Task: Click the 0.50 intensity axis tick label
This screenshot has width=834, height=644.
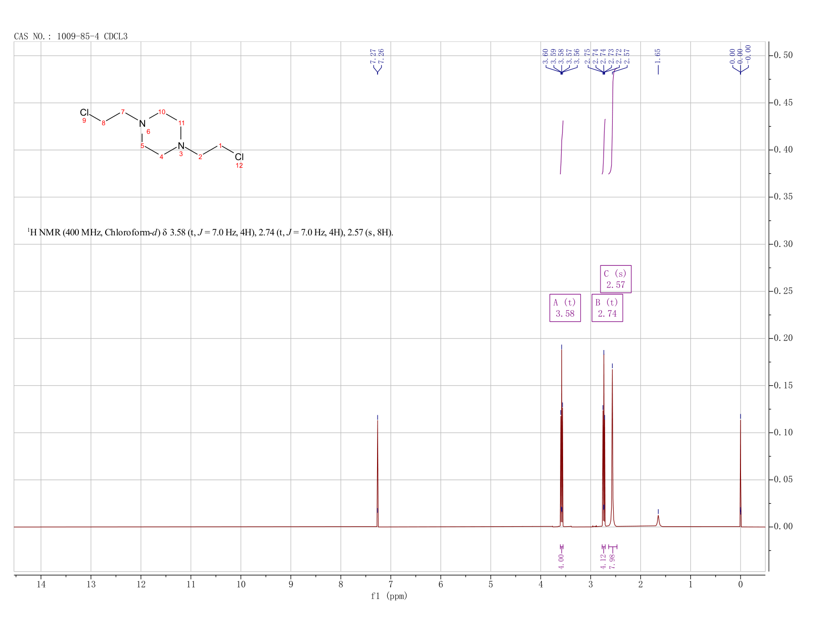Action: tap(783, 55)
